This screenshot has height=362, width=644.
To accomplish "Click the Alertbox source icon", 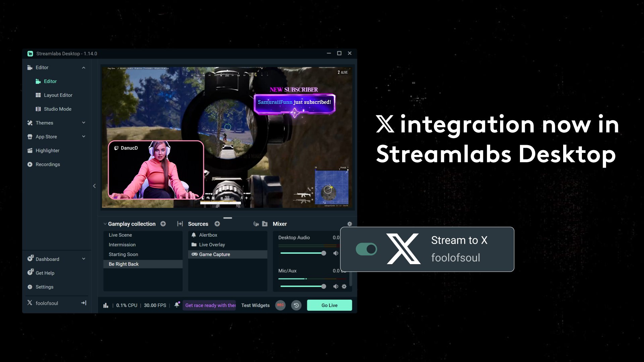I will tap(194, 235).
